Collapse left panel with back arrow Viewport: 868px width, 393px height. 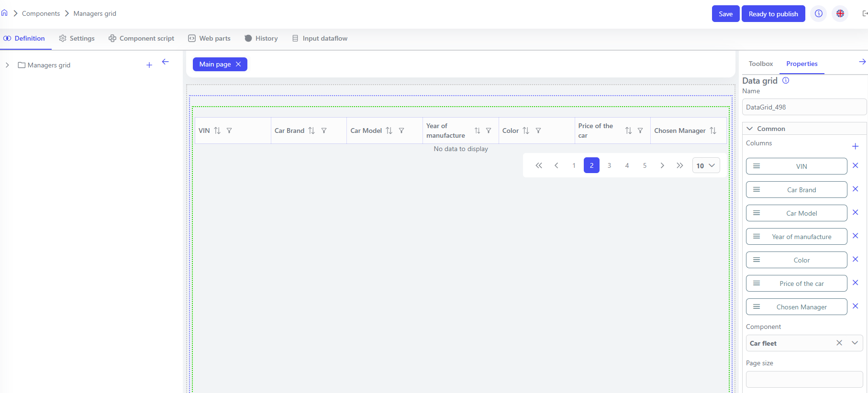tap(166, 62)
